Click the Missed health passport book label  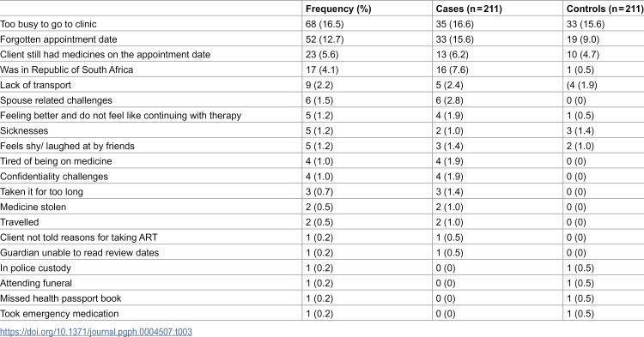[x=61, y=298]
